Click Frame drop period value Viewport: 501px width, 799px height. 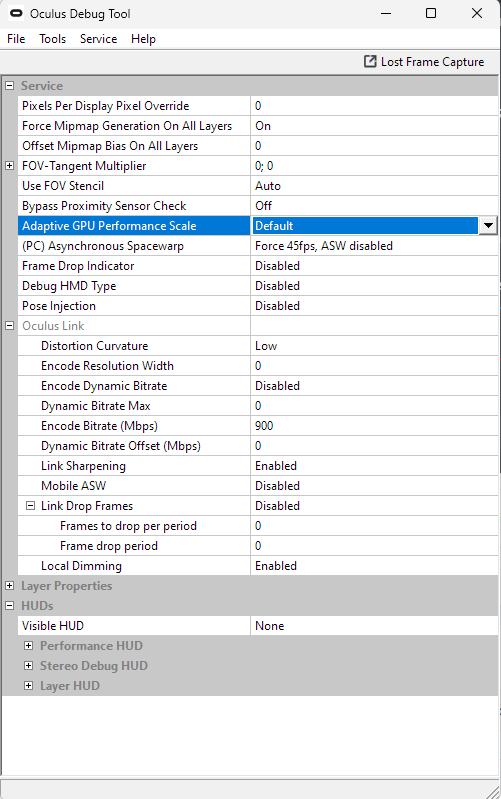[374, 546]
